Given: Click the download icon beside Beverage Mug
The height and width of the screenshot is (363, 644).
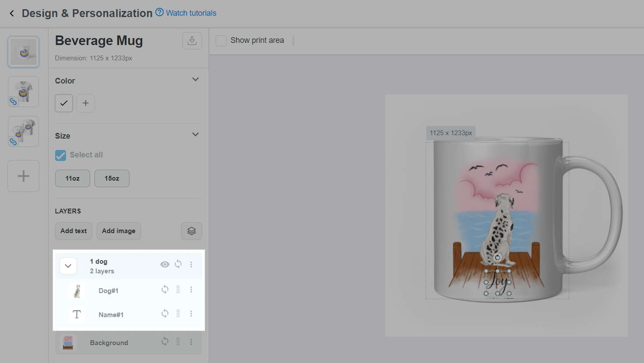Looking at the screenshot, I should [192, 41].
